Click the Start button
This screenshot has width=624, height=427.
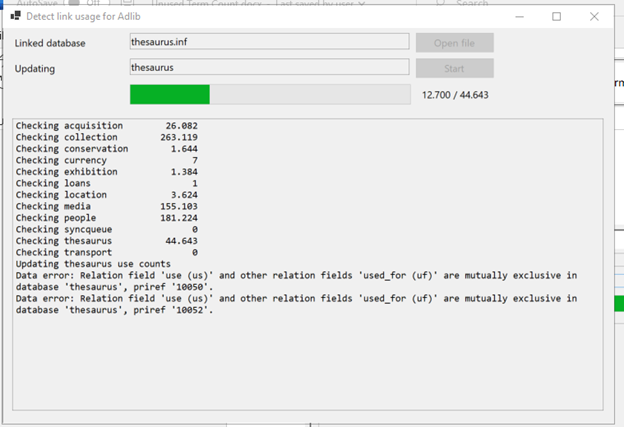pyautogui.click(x=454, y=68)
